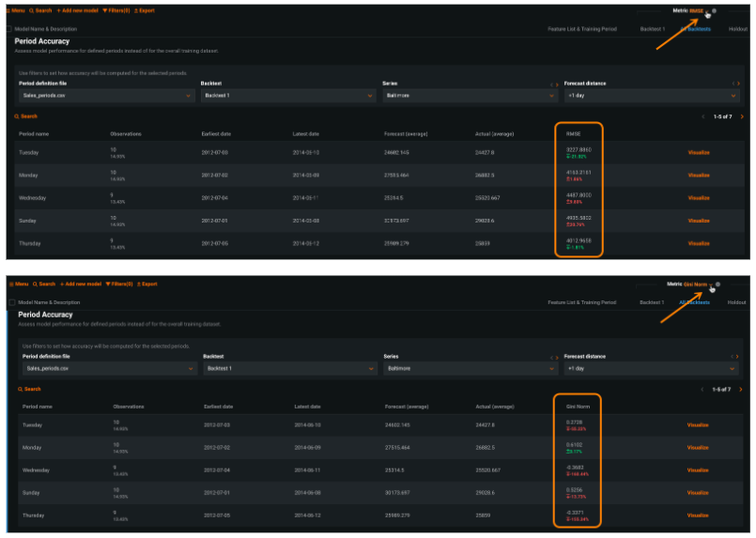Click Add new model in bottom panel
Viewport: 756px width, 538px height.
click(x=79, y=284)
